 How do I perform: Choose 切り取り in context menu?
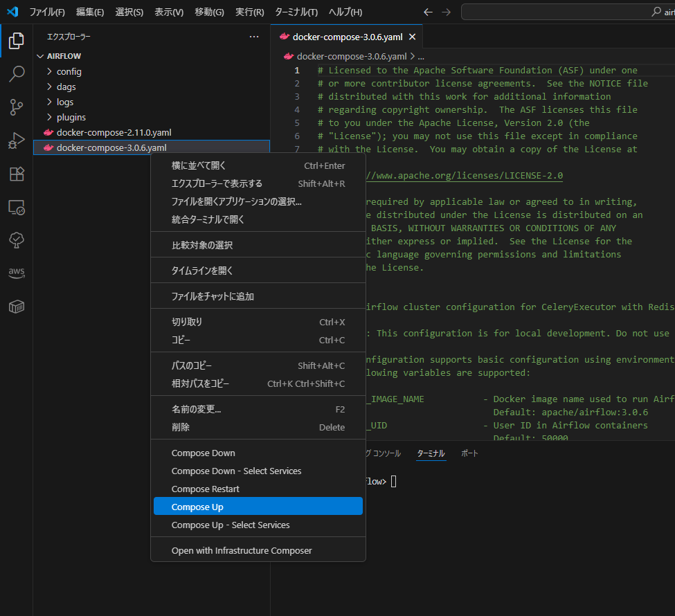[x=258, y=322]
